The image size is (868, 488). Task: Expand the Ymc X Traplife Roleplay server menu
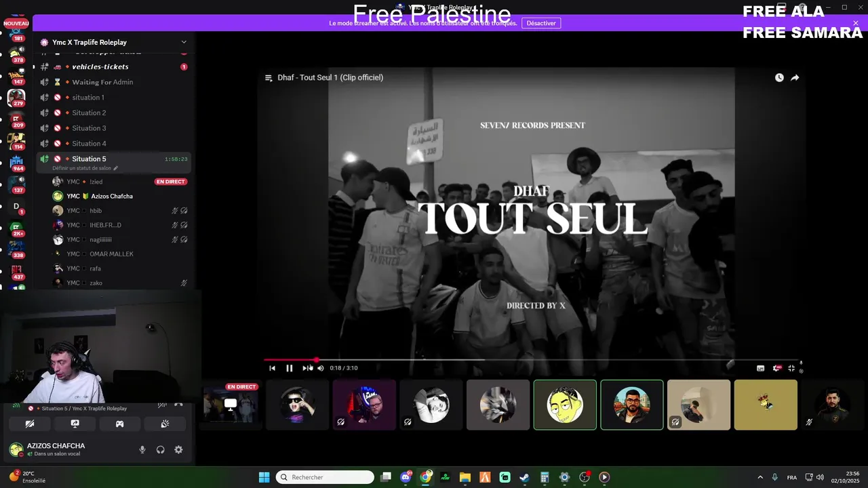click(184, 42)
